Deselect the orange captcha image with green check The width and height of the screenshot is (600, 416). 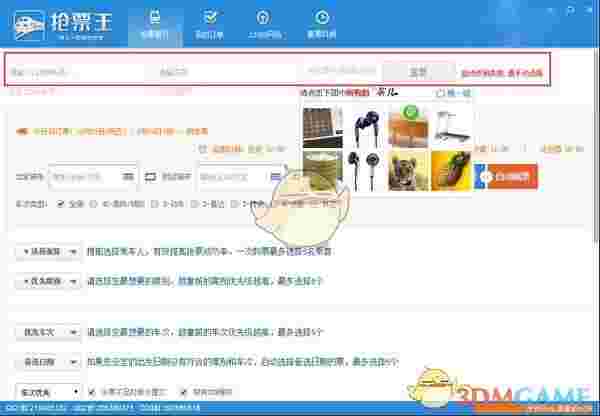408,127
